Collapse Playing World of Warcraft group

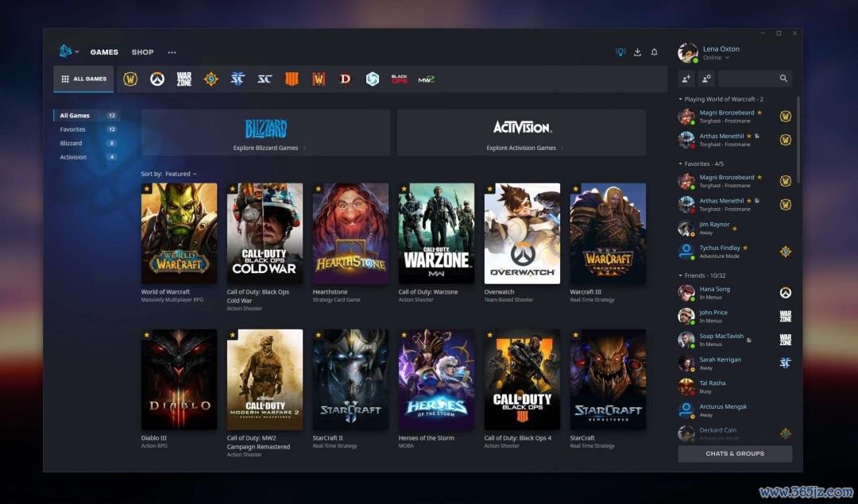[x=721, y=99]
